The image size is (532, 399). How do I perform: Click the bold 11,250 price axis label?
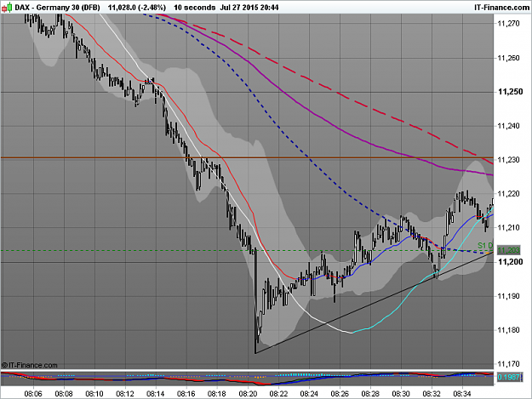(510, 92)
